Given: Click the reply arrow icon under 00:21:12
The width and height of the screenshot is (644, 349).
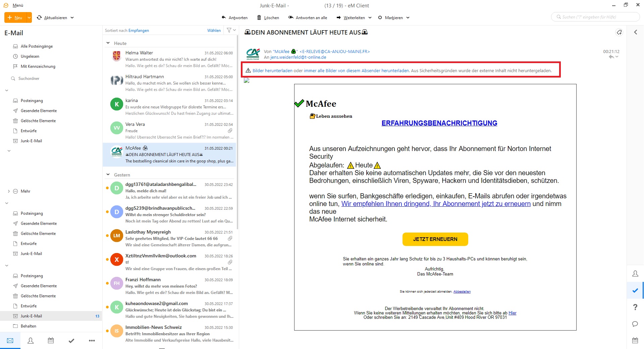Looking at the screenshot, I should [611, 57].
